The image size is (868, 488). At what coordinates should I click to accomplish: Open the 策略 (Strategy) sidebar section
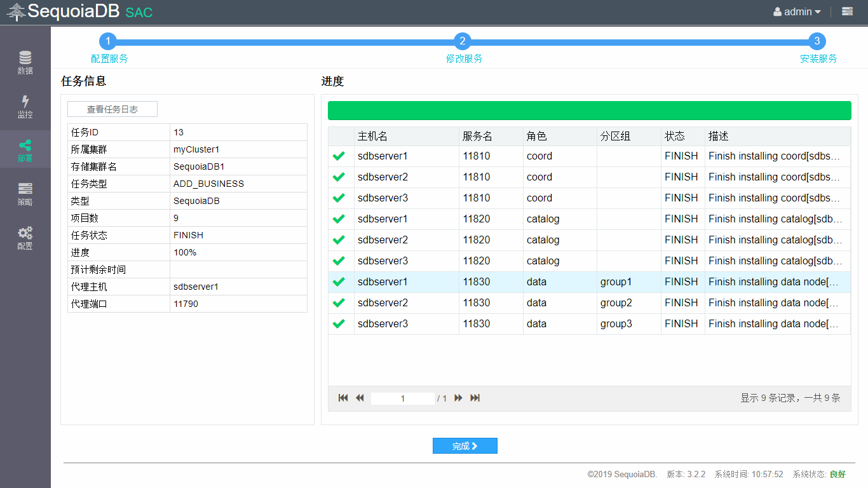coord(25,194)
